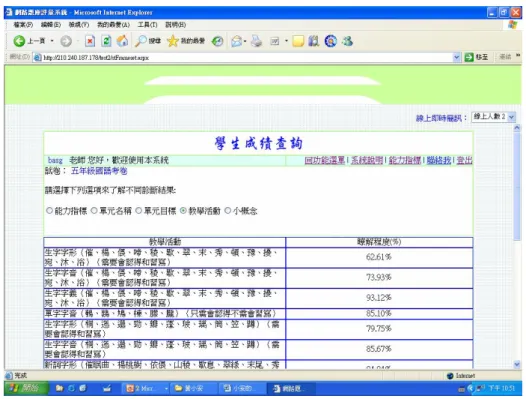Open the Mail envelope icon
The height and width of the screenshot is (399, 526).
click(236, 41)
